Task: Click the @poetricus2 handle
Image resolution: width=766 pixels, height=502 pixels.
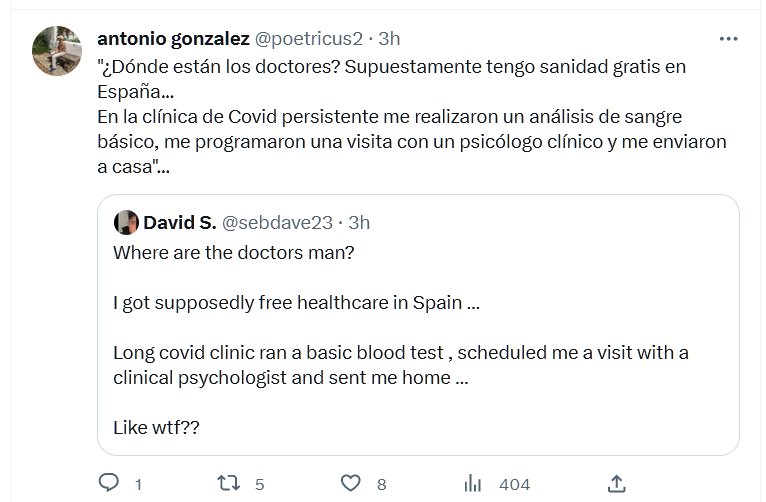Action: (x=307, y=38)
